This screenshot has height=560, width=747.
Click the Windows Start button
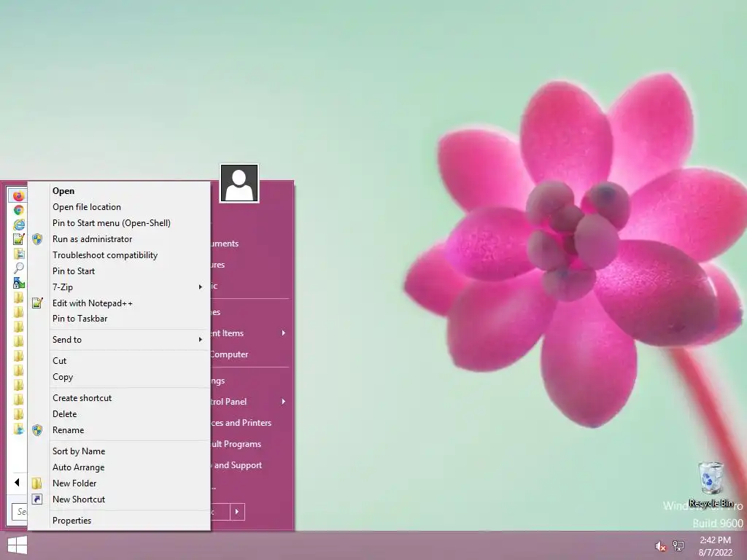(x=18, y=545)
